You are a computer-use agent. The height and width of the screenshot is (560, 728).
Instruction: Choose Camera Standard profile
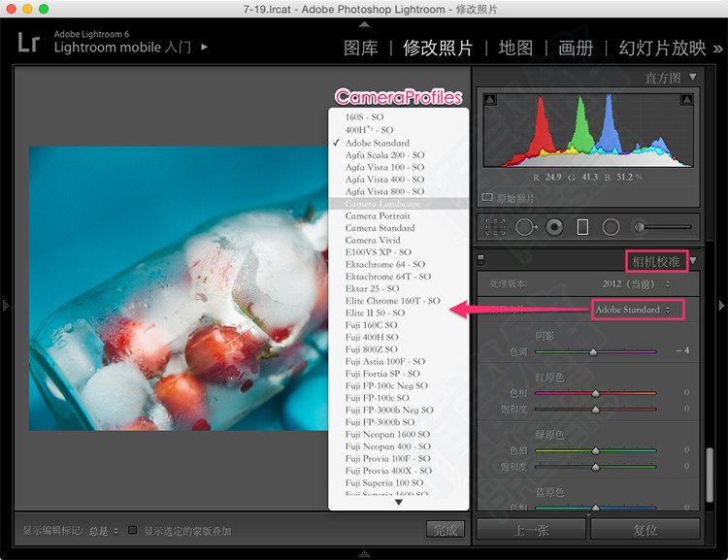click(x=398, y=227)
